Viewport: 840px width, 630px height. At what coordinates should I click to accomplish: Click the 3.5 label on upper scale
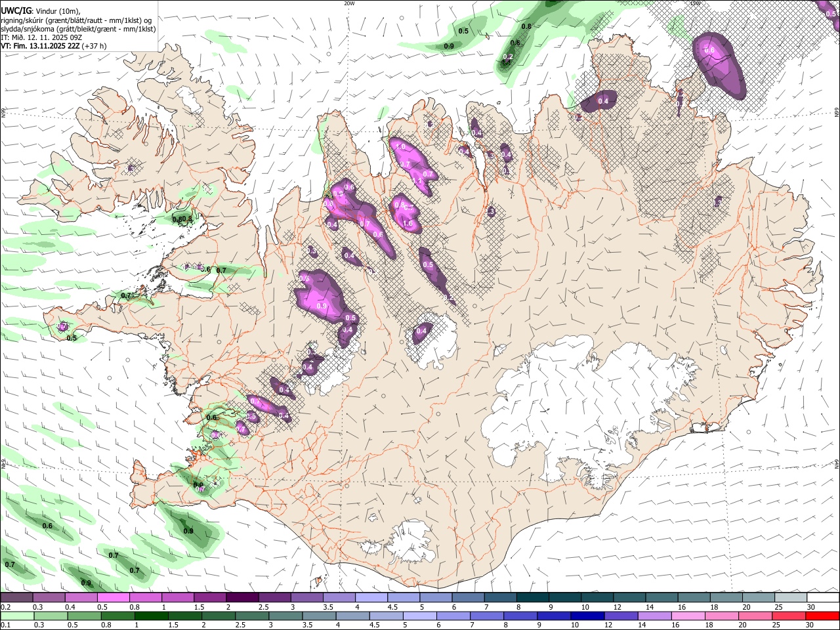click(x=328, y=607)
